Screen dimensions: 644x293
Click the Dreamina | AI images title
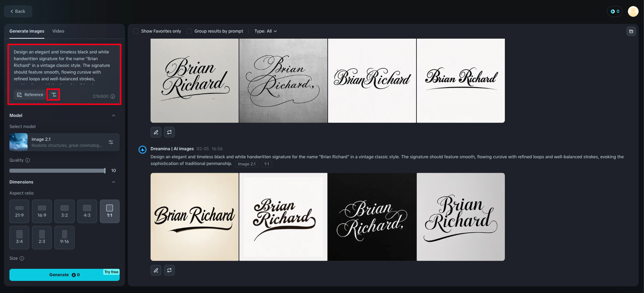[x=172, y=149]
